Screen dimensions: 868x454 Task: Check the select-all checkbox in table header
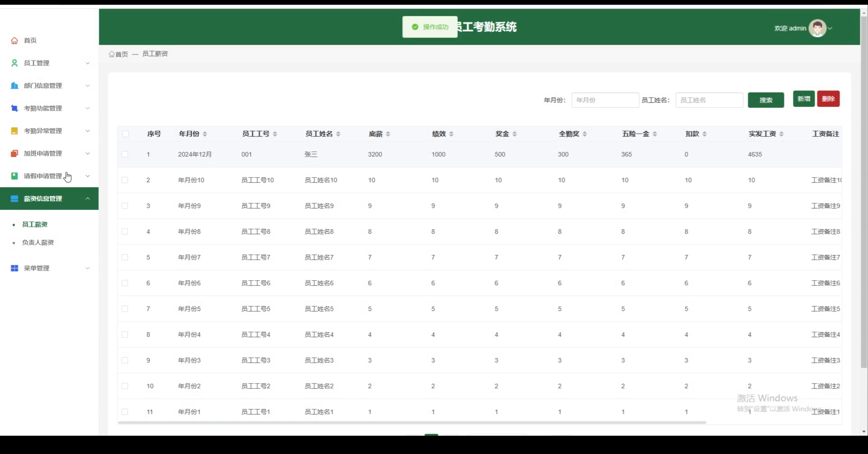(125, 134)
